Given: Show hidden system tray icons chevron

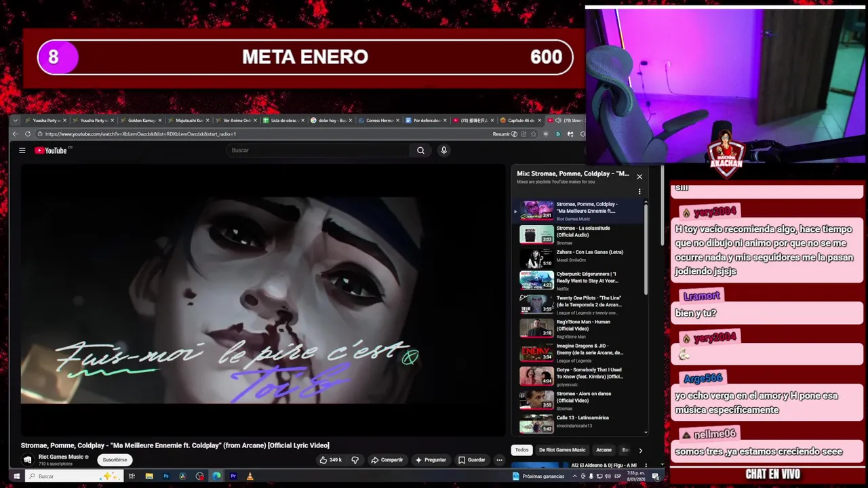Looking at the screenshot, I should pyautogui.click(x=575, y=476).
